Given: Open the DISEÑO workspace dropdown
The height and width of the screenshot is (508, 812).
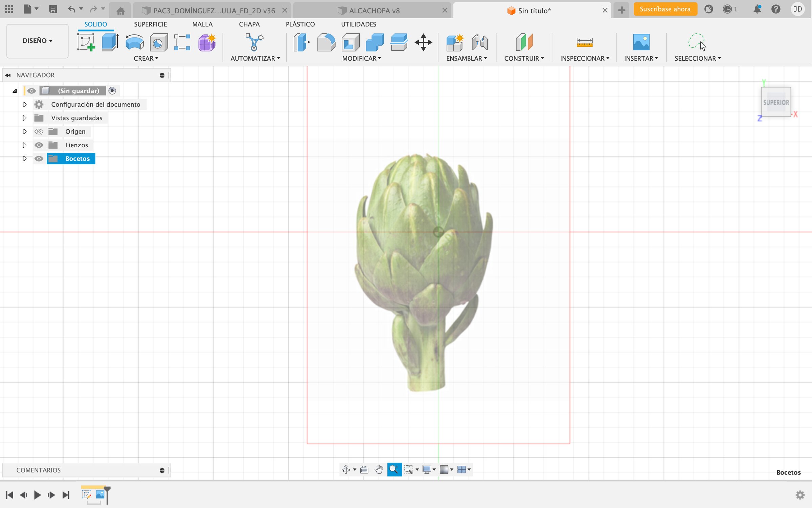Looking at the screenshot, I should click(37, 41).
